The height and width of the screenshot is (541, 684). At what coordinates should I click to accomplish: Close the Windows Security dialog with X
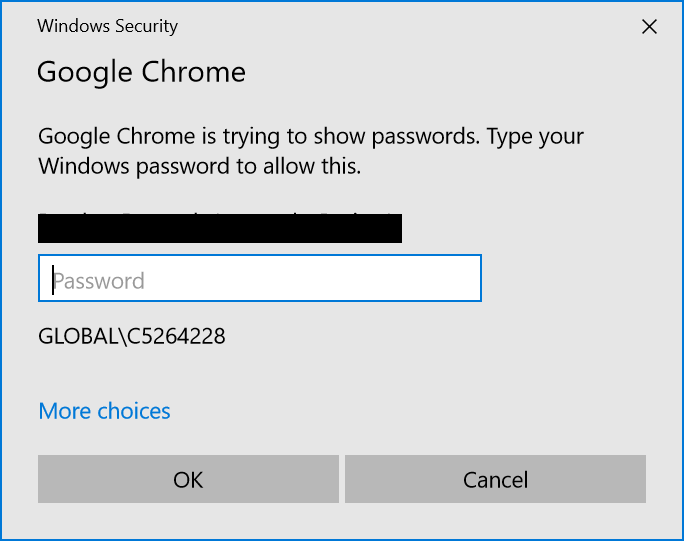(649, 27)
